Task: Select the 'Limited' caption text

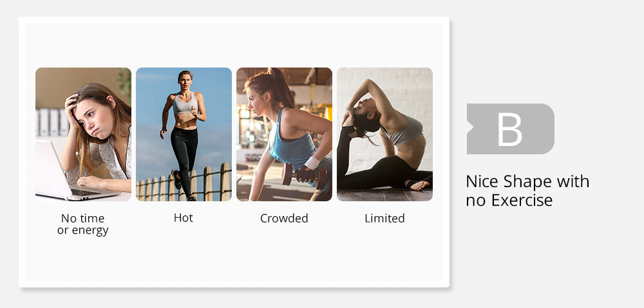Action: pyautogui.click(x=385, y=218)
